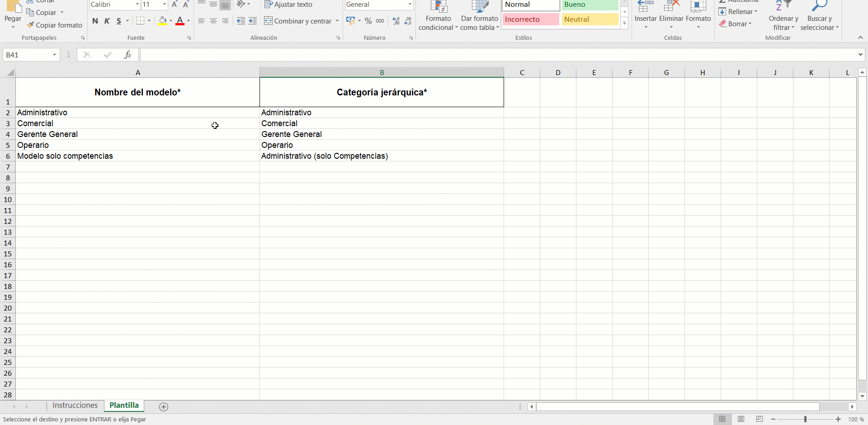This screenshot has height=425, width=868.
Task: Apply the Neutral cell style
Action: click(x=590, y=19)
